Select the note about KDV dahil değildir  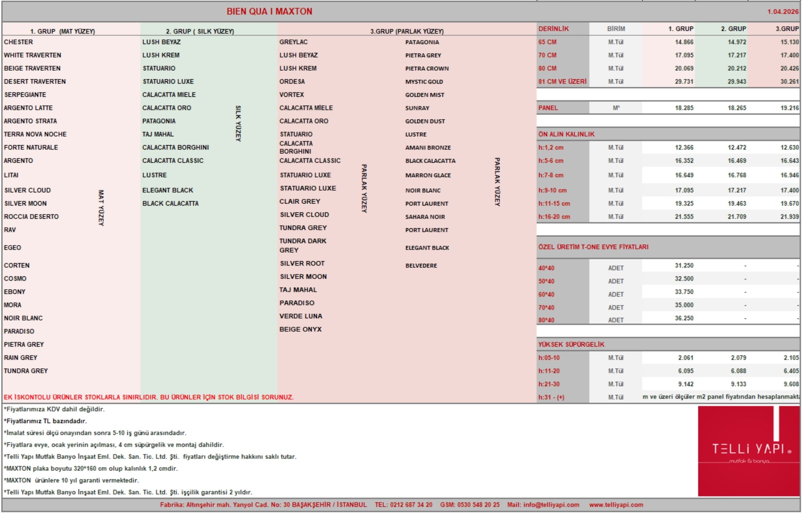(54, 409)
